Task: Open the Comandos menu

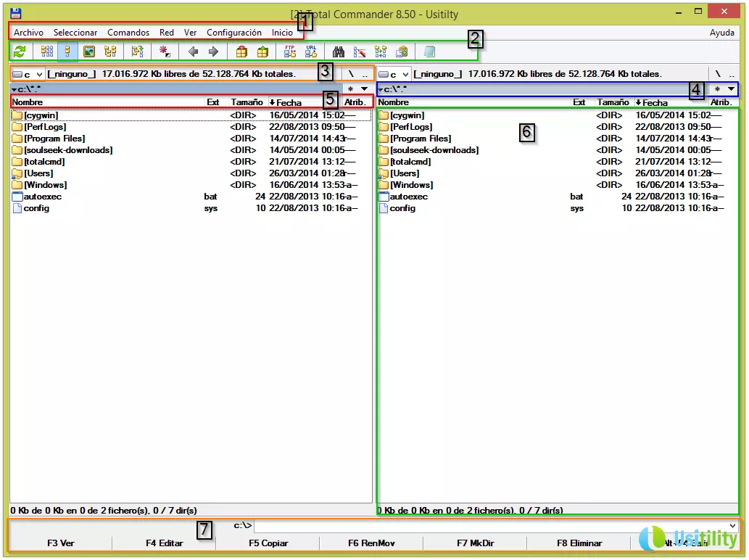Action: tap(128, 33)
